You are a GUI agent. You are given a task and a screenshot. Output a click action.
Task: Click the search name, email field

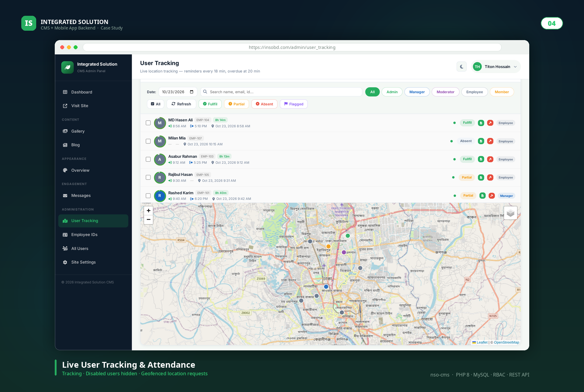(281, 92)
